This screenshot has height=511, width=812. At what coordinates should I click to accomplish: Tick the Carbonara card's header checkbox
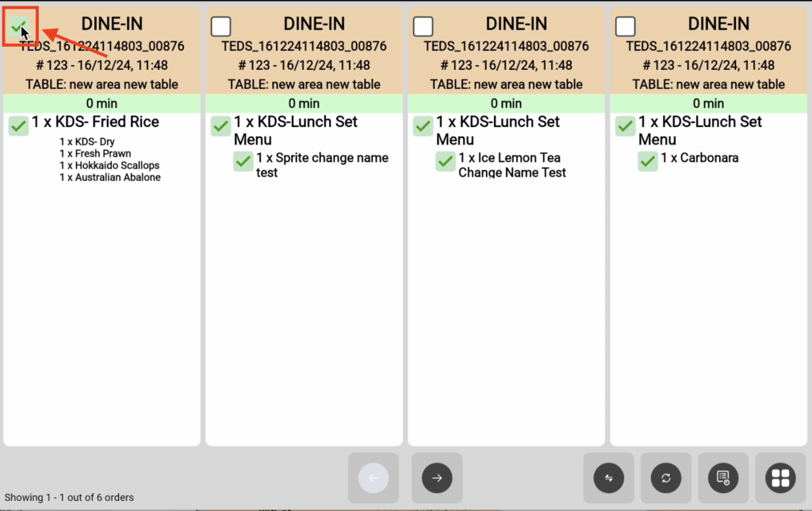[x=625, y=26]
